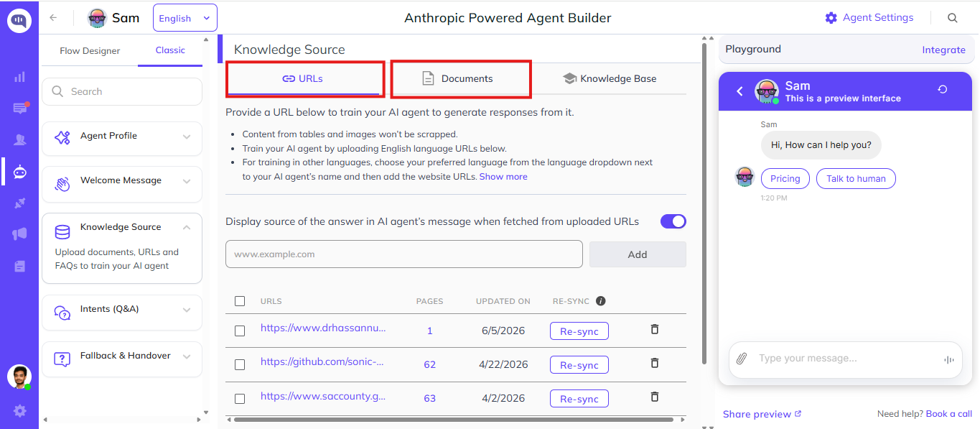Click the Agent Profile sparkle icon

(x=62, y=138)
